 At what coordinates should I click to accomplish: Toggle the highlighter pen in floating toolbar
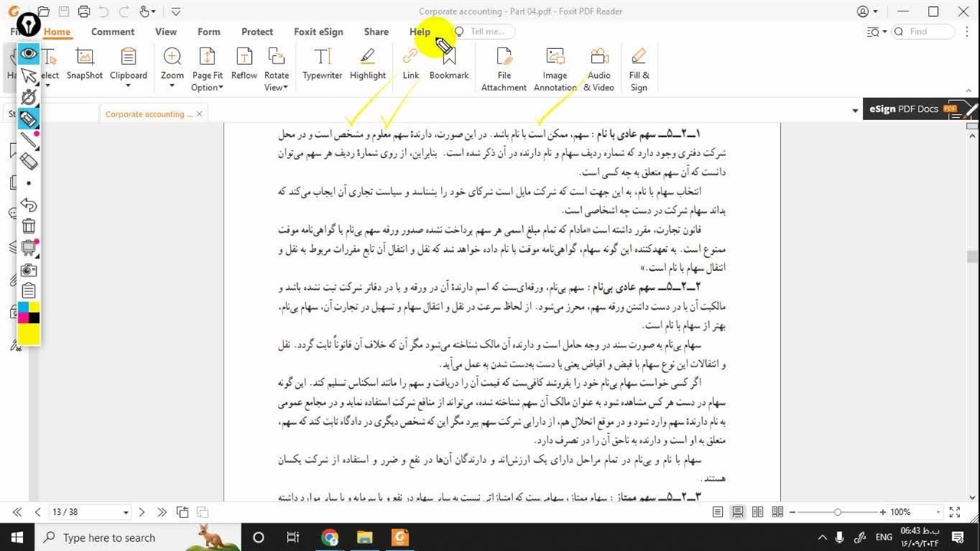[x=28, y=119]
